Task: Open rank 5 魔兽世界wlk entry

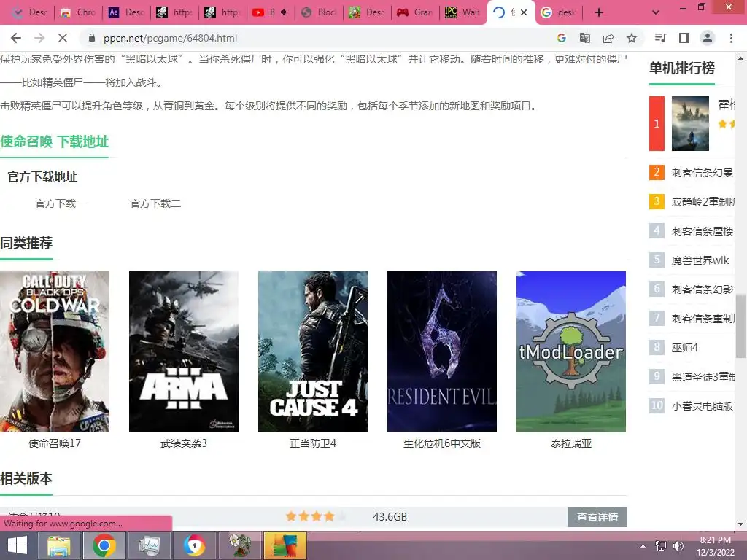Action: [700, 260]
